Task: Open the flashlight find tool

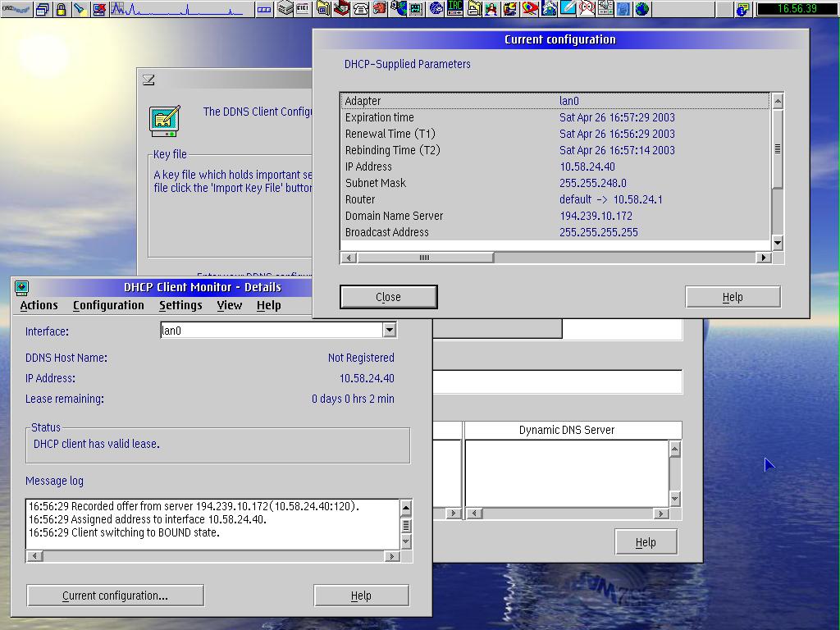Action: [80, 10]
